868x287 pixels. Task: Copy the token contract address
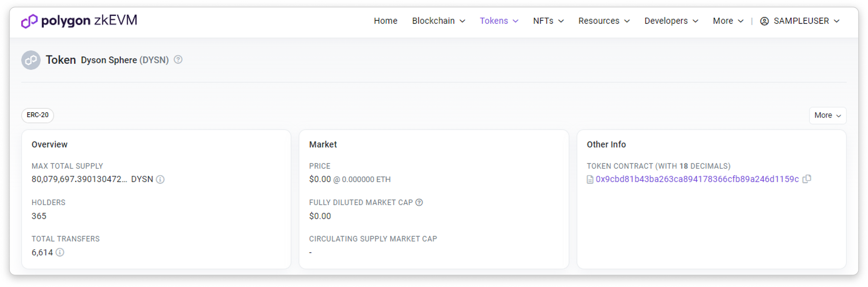tap(807, 179)
